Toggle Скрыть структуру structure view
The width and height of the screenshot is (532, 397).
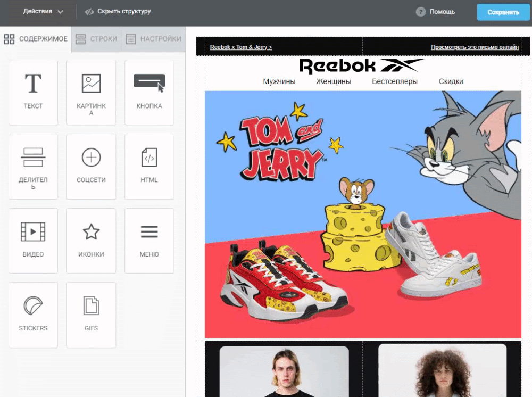point(118,12)
